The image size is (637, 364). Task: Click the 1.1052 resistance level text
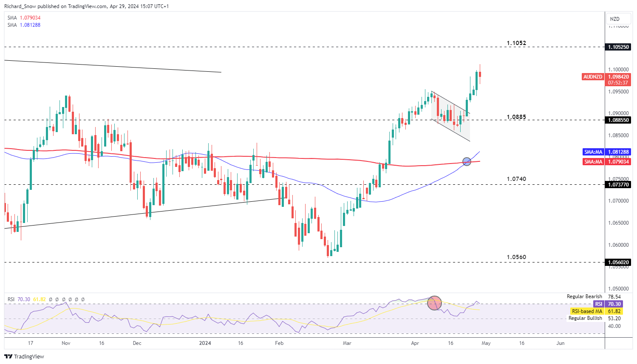click(516, 43)
